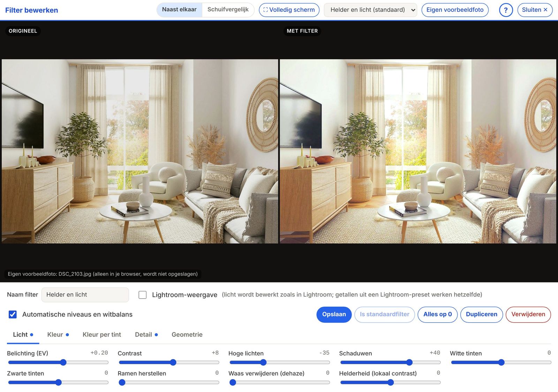Image resolution: width=558 pixels, height=392 pixels.
Task: Open the Kleur tab
Action: click(58, 335)
